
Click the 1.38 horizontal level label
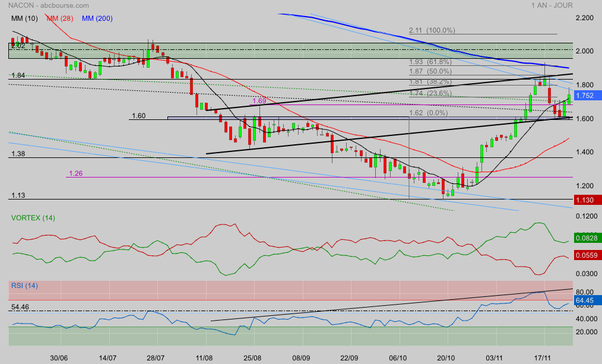pyautogui.click(x=18, y=154)
